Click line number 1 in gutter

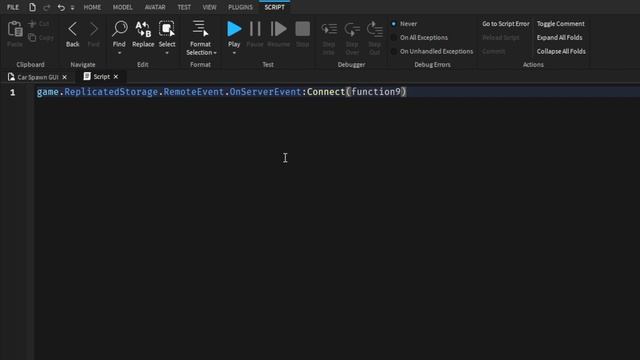pos(13,93)
